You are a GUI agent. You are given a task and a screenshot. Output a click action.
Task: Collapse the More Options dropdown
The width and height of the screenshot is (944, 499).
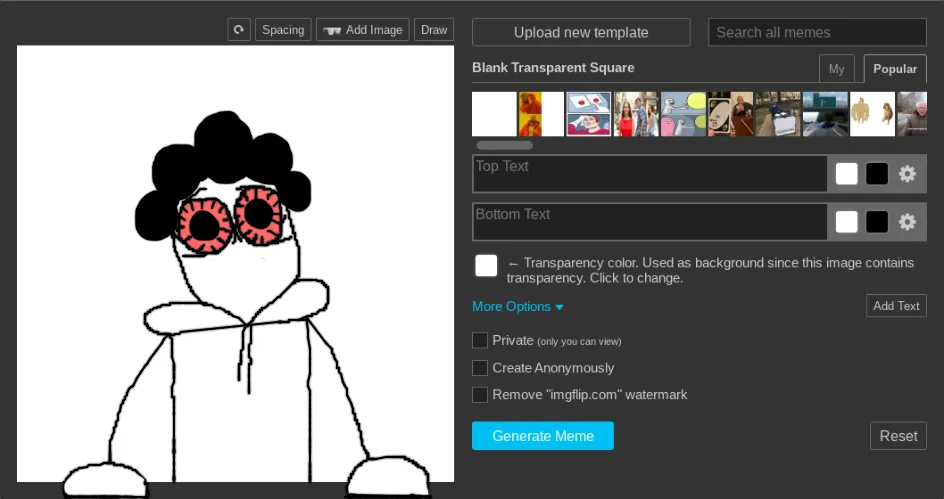[x=518, y=306]
